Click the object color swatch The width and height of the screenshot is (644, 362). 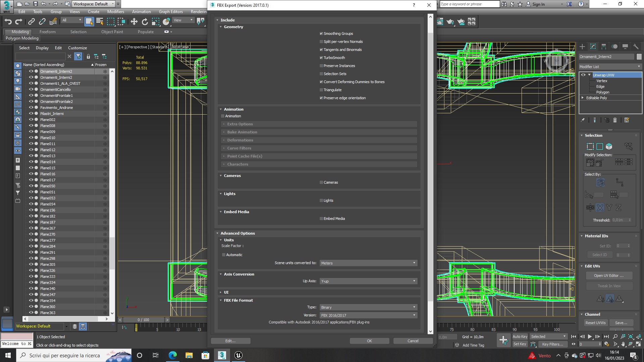pos(639,57)
